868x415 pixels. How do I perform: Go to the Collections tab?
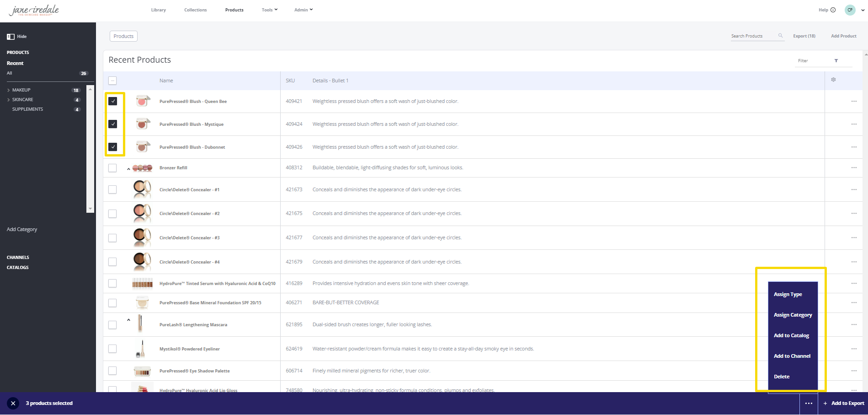point(196,10)
